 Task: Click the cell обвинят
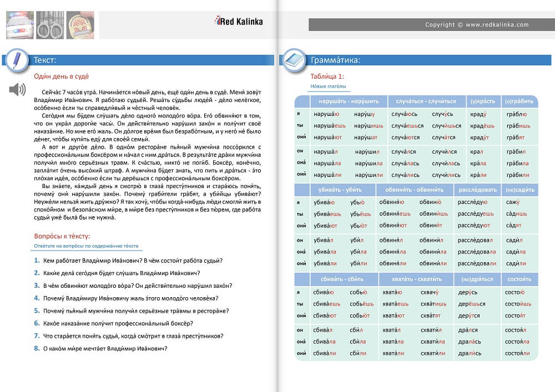point(431,226)
